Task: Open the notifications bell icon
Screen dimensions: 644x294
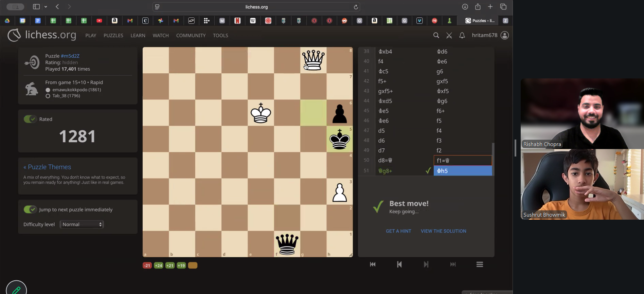Action: pyautogui.click(x=462, y=35)
